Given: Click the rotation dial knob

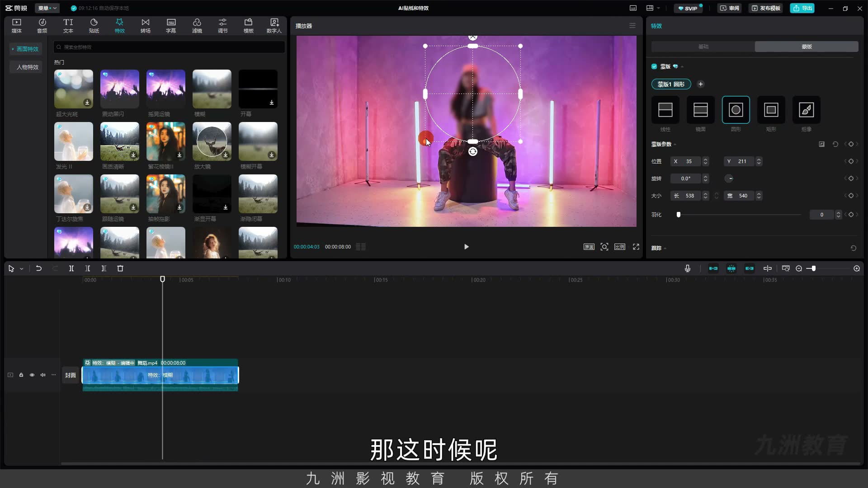Looking at the screenshot, I should [729, 178].
